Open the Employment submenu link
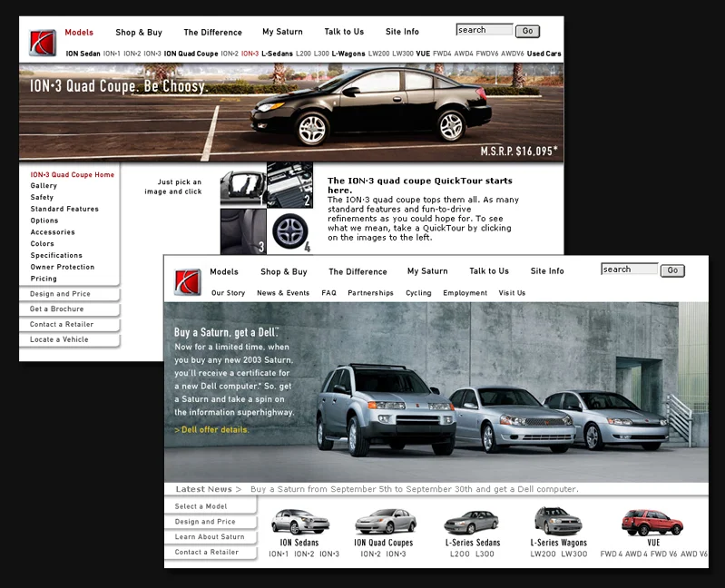 465,293
